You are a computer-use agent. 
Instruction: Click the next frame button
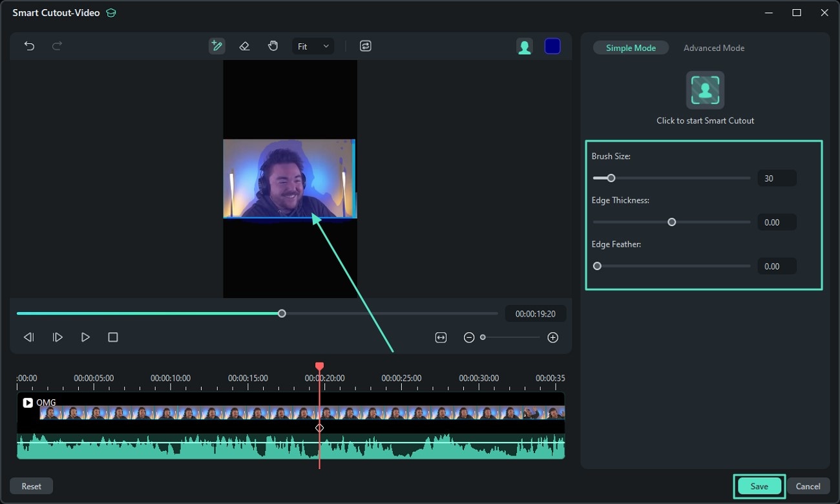pos(58,337)
